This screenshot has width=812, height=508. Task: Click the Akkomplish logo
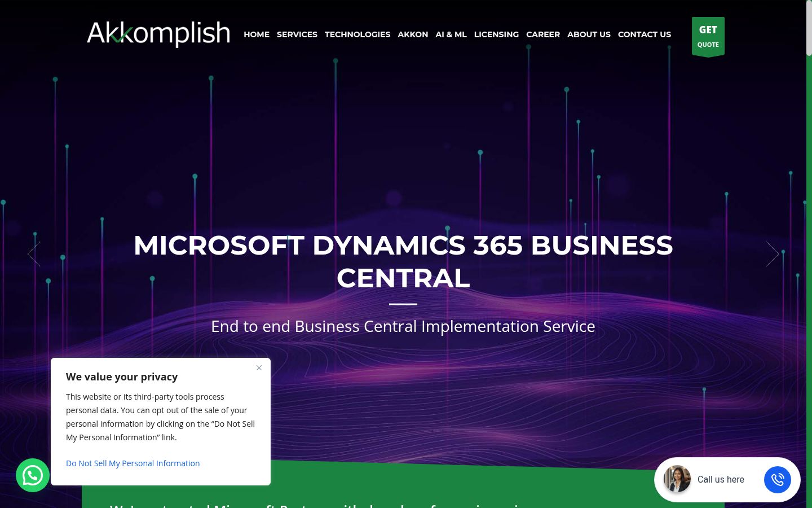click(x=158, y=33)
